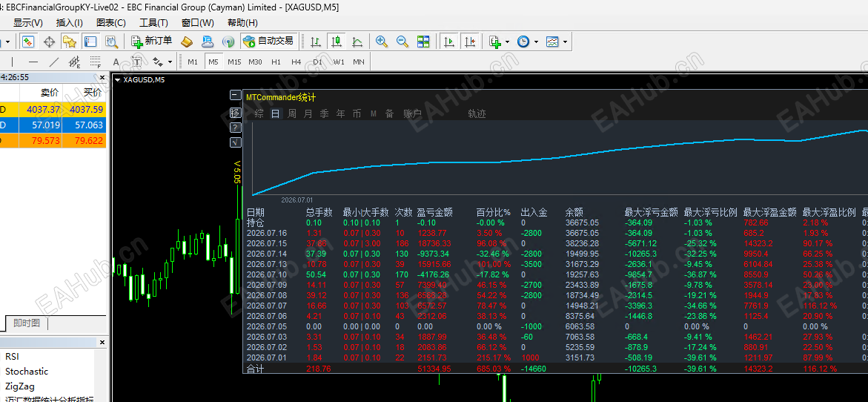Image resolution: width=868 pixels, height=402 pixels.
Task: Click the 移 move panel button
Action: (235, 113)
